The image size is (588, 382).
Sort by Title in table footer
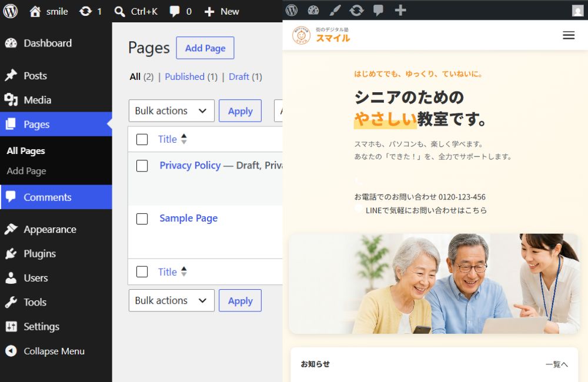click(x=167, y=272)
